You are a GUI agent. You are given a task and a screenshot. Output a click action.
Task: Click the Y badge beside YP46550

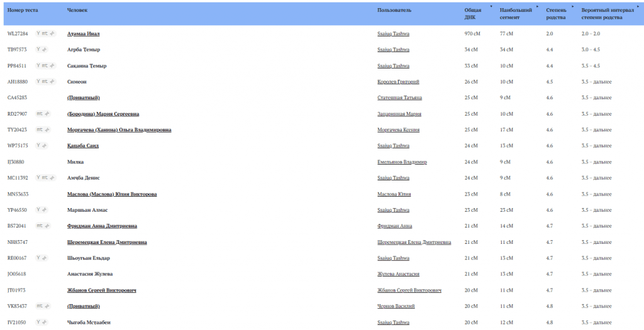pos(38,209)
